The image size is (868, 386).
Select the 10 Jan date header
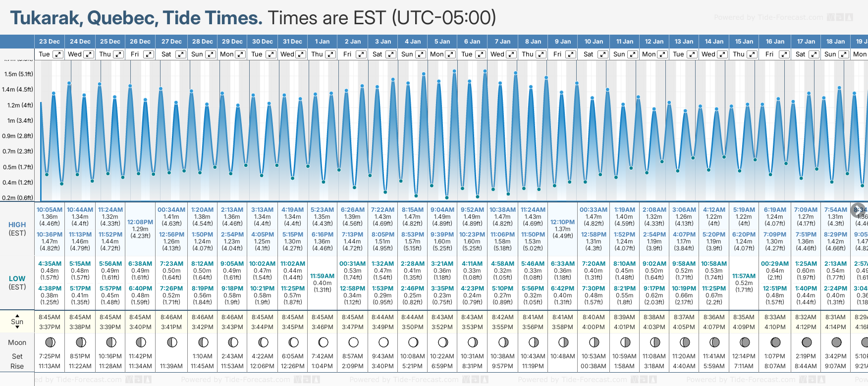coord(594,42)
